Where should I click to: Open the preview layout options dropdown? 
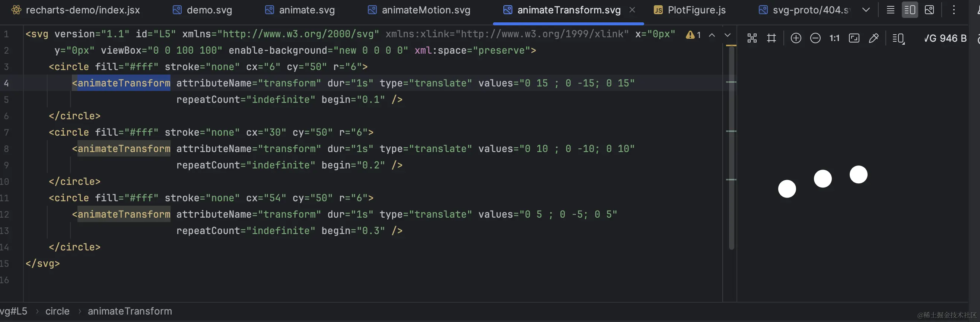898,38
